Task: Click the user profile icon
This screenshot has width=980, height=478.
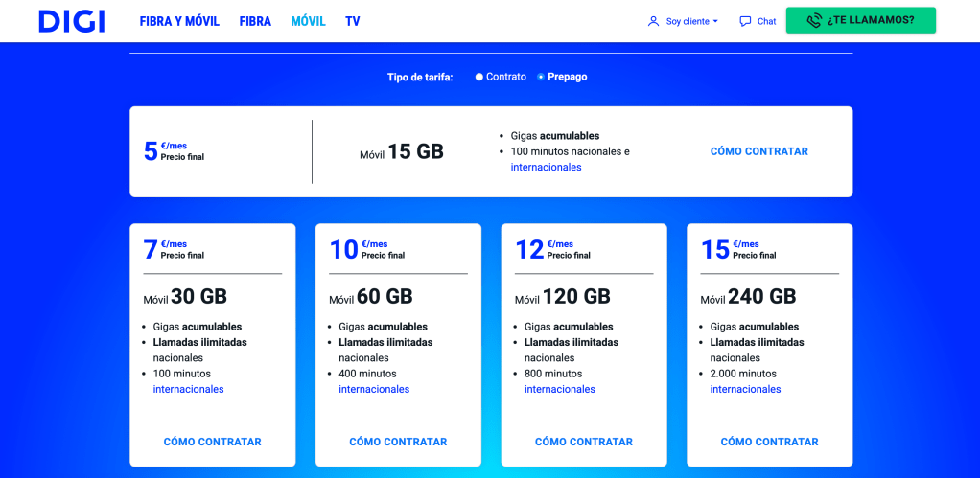Action: pyautogui.click(x=653, y=21)
